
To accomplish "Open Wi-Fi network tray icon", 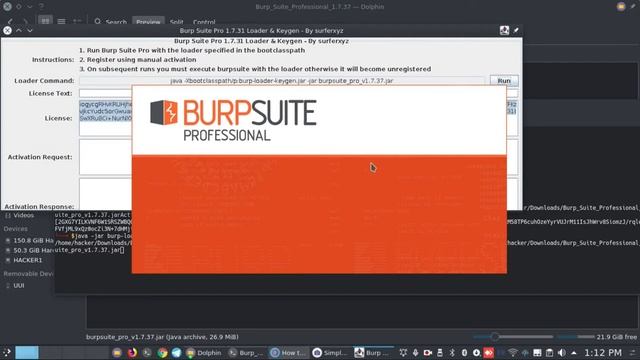I will click(x=513, y=352).
